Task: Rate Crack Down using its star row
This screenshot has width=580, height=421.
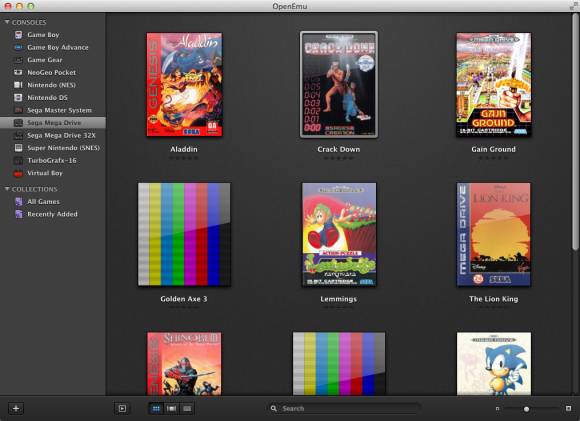Action: click(x=338, y=158)
